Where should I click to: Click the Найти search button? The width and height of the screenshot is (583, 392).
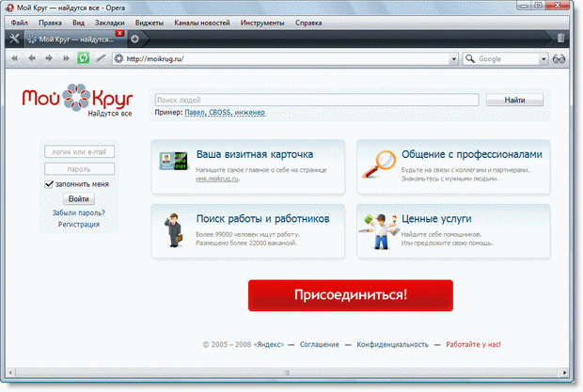(x=514, y=100)
